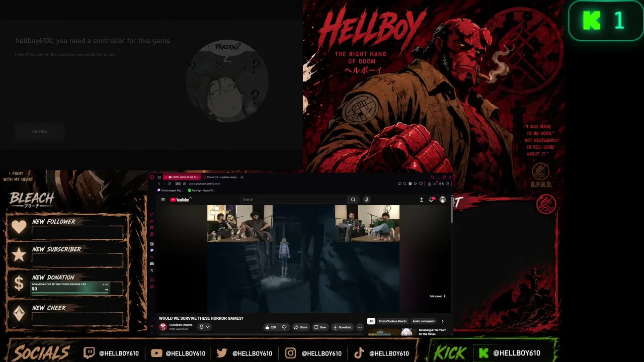The width and height of the screenshot is (644, 362).
Task: Select From Cloóless Reacts filter chip
Action: (392, 321)
